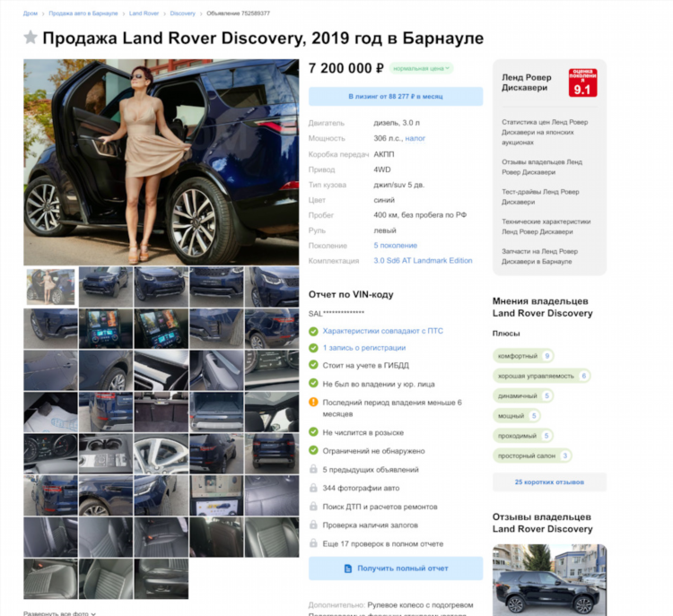This screenshot has height=616, width=673.
Task: Click the lock icon beside 'Еще 17 проверок в полном отчете'
Action: pos(313,543)
